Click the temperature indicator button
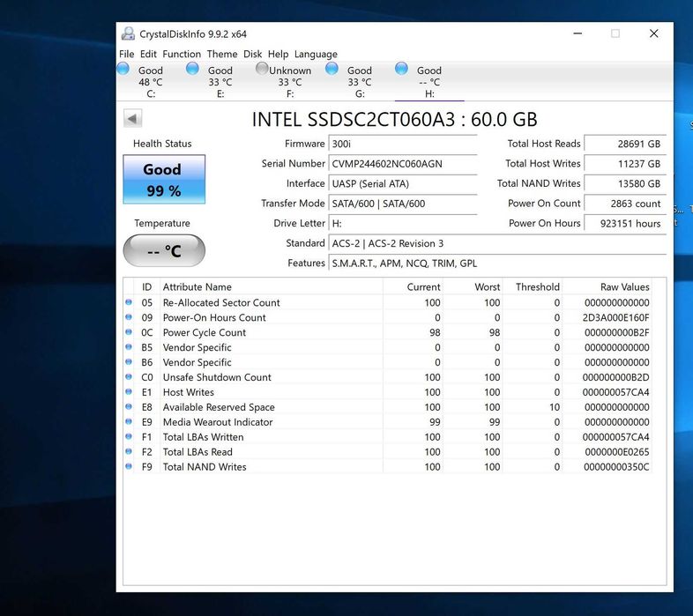 (x=164, y=250)
